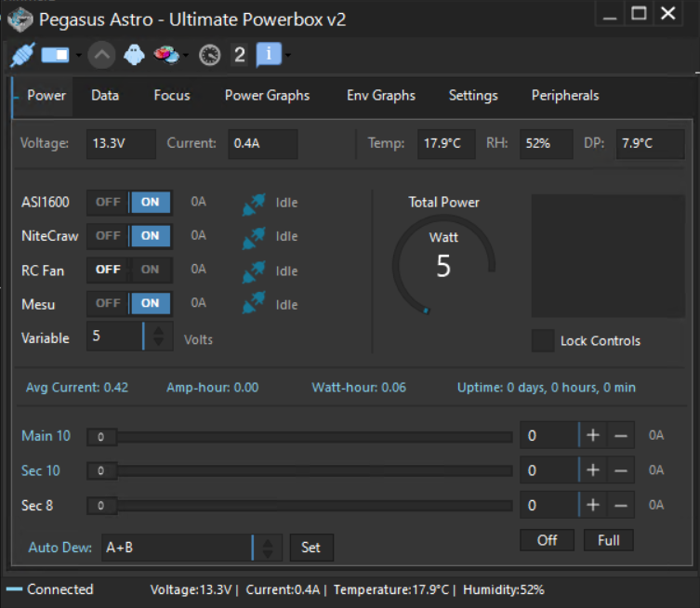Click the plug icon in Mesu row
This screenshot has height=608, width=700.
[x=253, y=304]
